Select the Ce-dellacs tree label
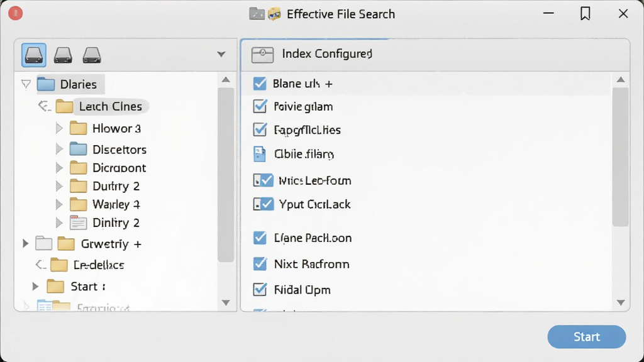 99,265
